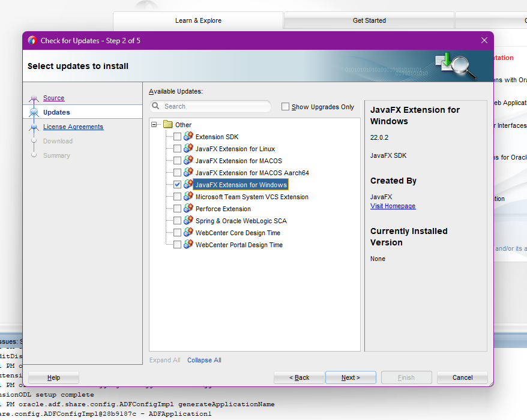Click the Perforce Extension update icon
Image resolution: width=527 pixels, height=420 pixels.
[188, 209]
